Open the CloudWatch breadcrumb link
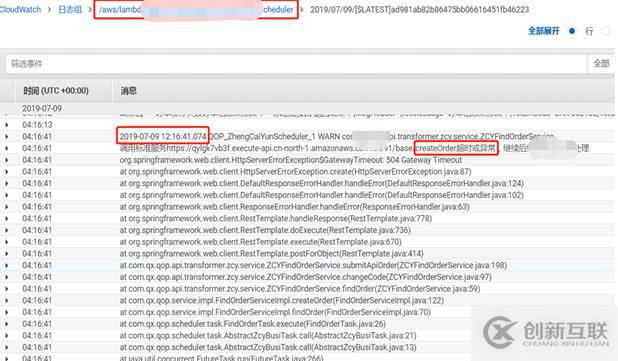Screen dimensions: 618x361 tap(20, 9)
